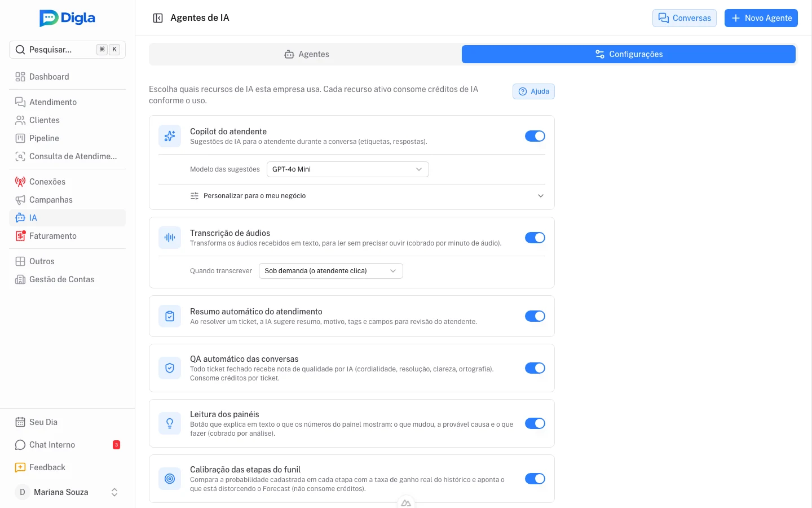Screen dimensions: 812x508
Task: Click the Copilot do atendente sparkle icon
Action: [x=170, y=136]
